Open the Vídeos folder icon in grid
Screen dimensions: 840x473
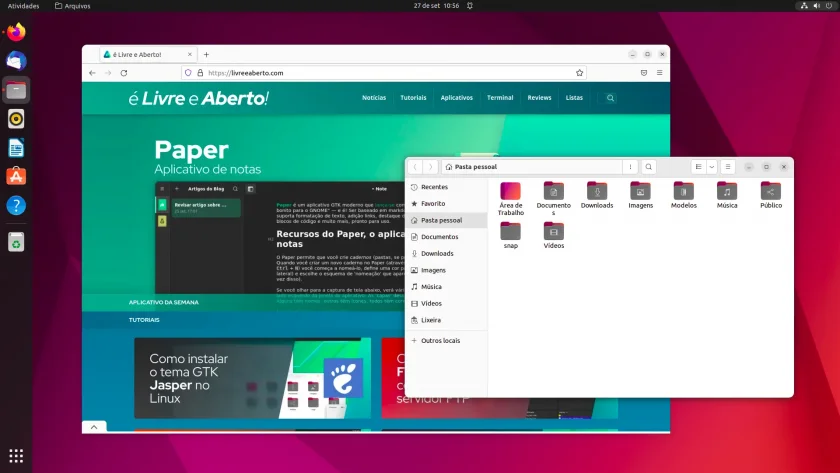[x=553, y=236]
